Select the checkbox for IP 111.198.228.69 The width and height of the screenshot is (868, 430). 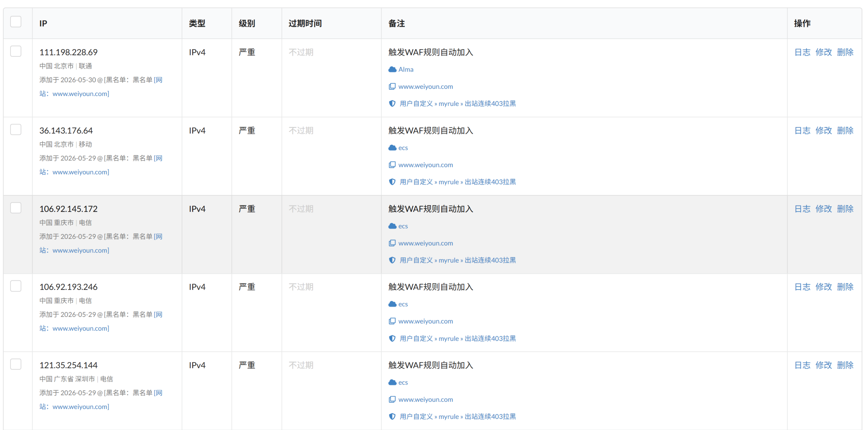(16, 51)
